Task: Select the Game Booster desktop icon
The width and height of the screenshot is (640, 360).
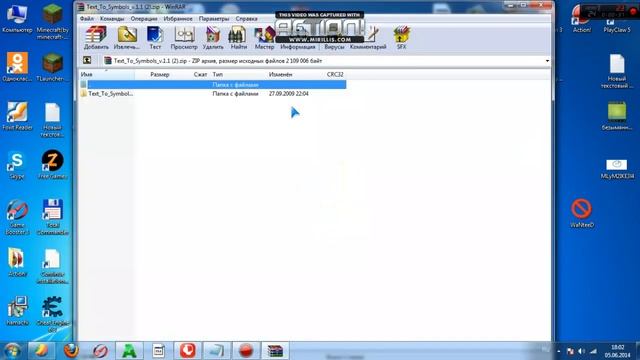Action: 17,217
